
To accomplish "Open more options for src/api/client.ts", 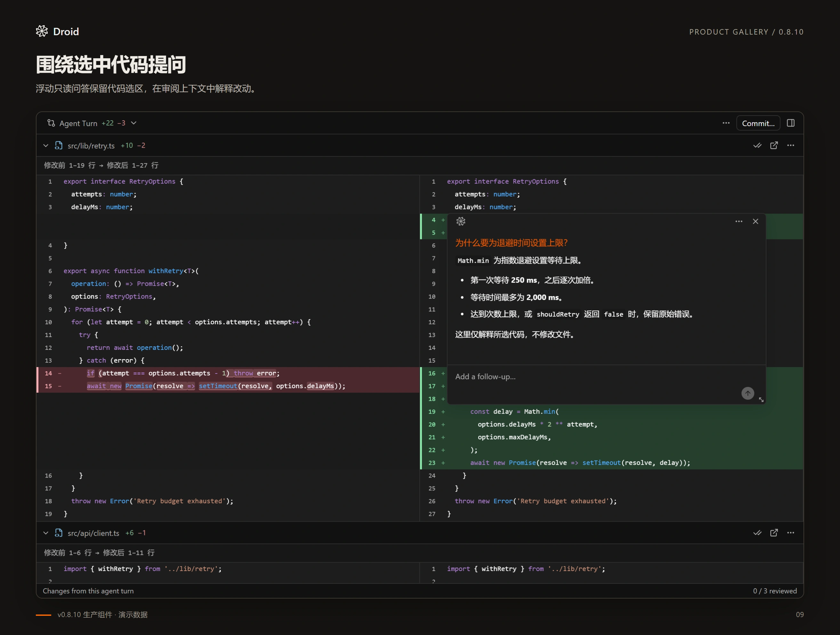I will 791,533.
